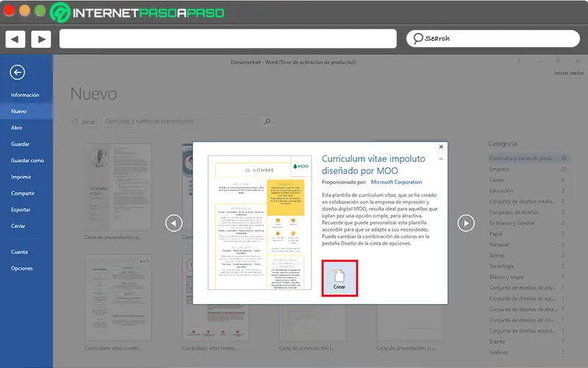The height and width of the screenshot is (368, 588).
Task: Open Cuenta in the sidebar
Action: (x=19, y=252)
